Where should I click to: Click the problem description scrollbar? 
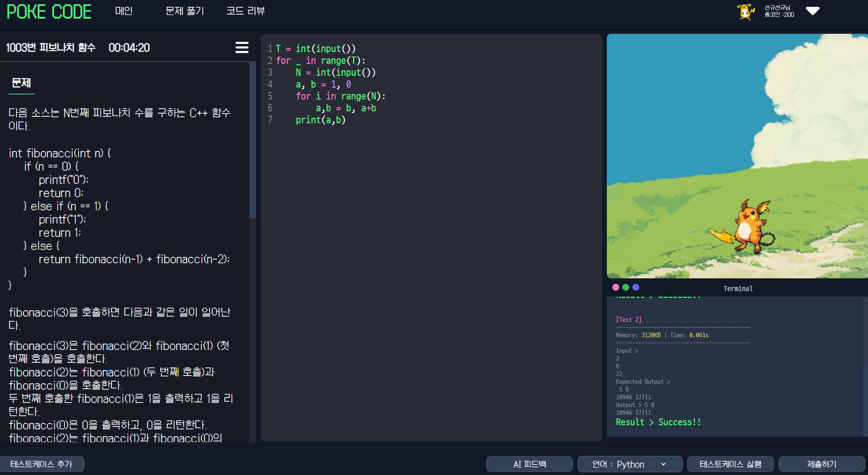click(253, 141)
